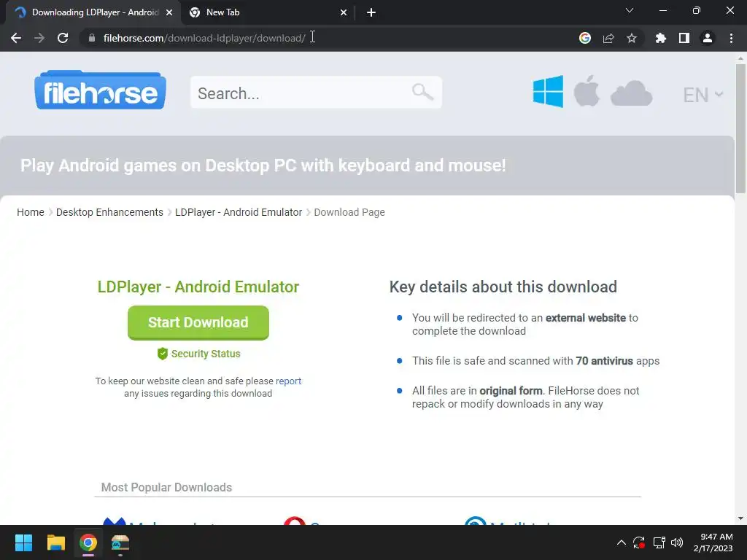Open the tab search chevron
Viewport: 747px width, 560px height.
[630, 10]
